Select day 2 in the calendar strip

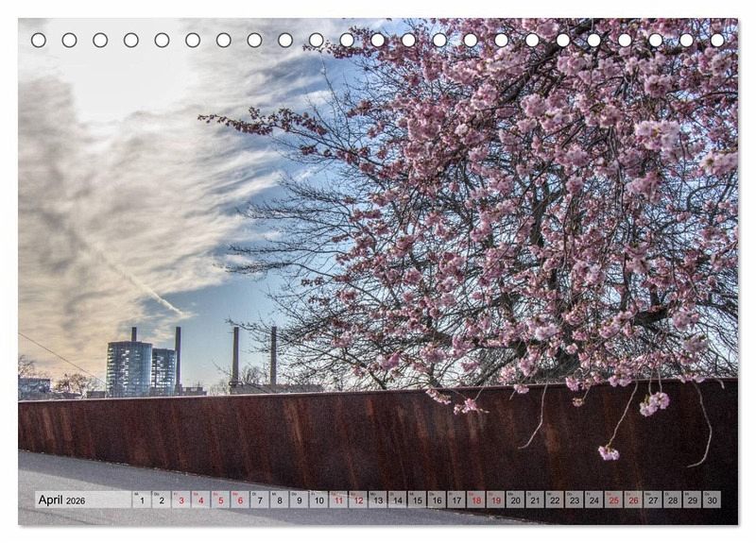click(x=162, y=500)
